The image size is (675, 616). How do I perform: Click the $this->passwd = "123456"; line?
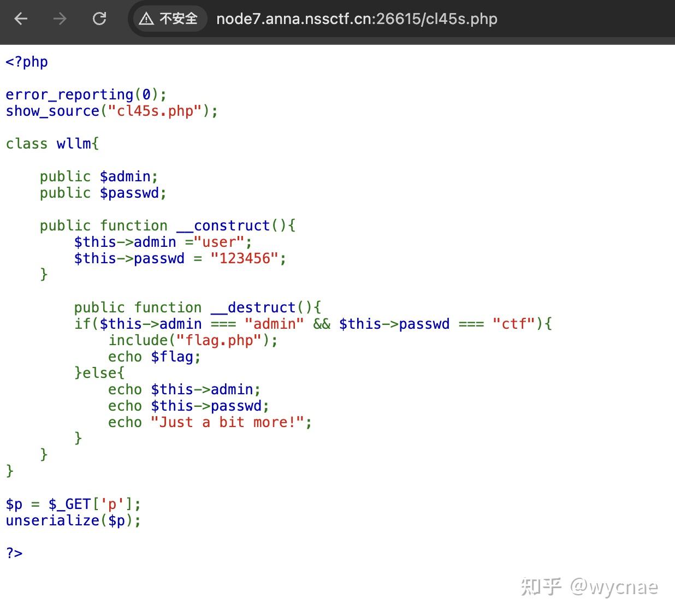pyautogui.click(x=180, y=258)
